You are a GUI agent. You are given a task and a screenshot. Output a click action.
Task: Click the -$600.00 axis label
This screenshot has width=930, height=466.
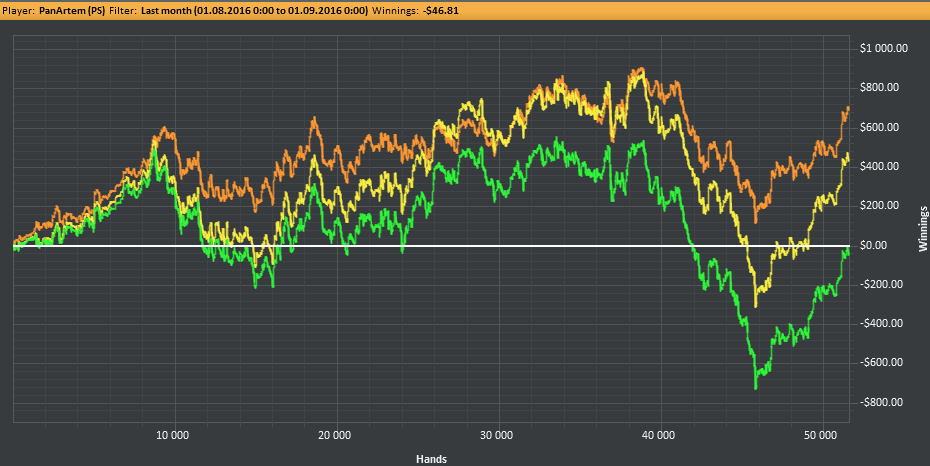coord(881,363)
